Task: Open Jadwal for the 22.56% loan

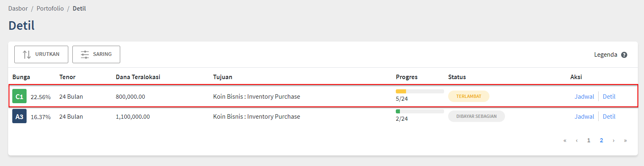Action: (x=584, y=97)
